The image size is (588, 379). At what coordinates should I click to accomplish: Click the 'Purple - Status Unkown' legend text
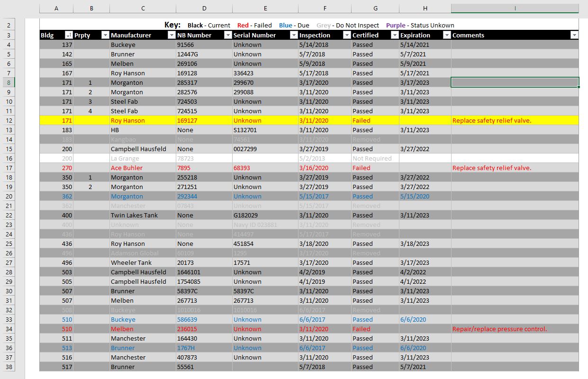point(420,26)
